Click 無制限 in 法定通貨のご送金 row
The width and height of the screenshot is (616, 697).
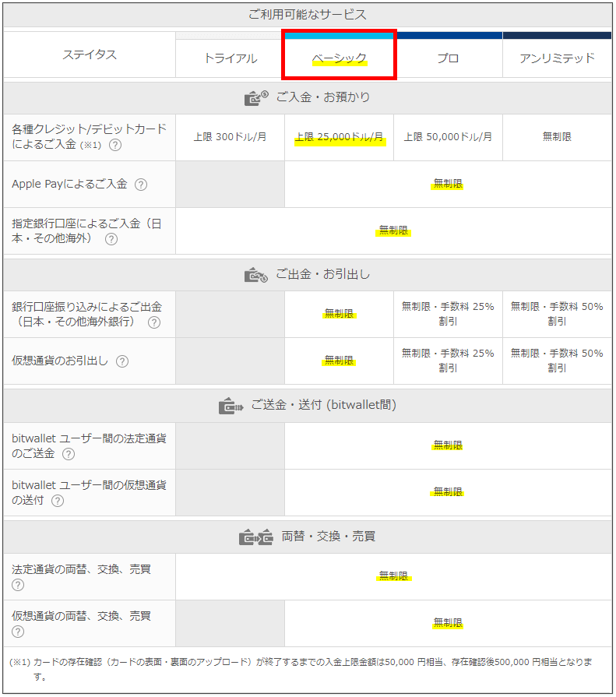tap(448, 445)
